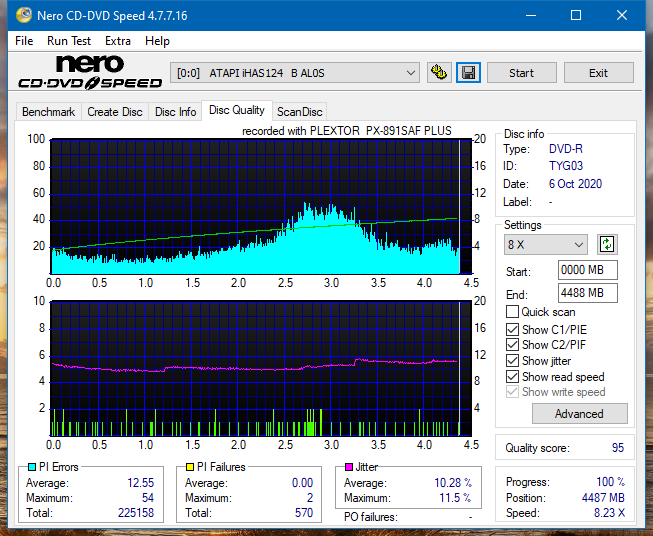The image size is (653, 536).
Task: Uncheck Show C2/PIF
Action: 512,345
